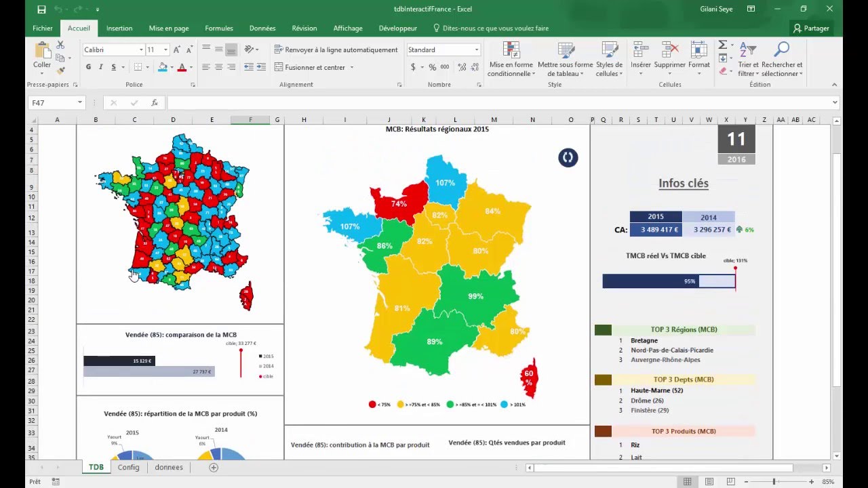Increase cell indent
Screen dimensions: 868x488
[261, 67]
